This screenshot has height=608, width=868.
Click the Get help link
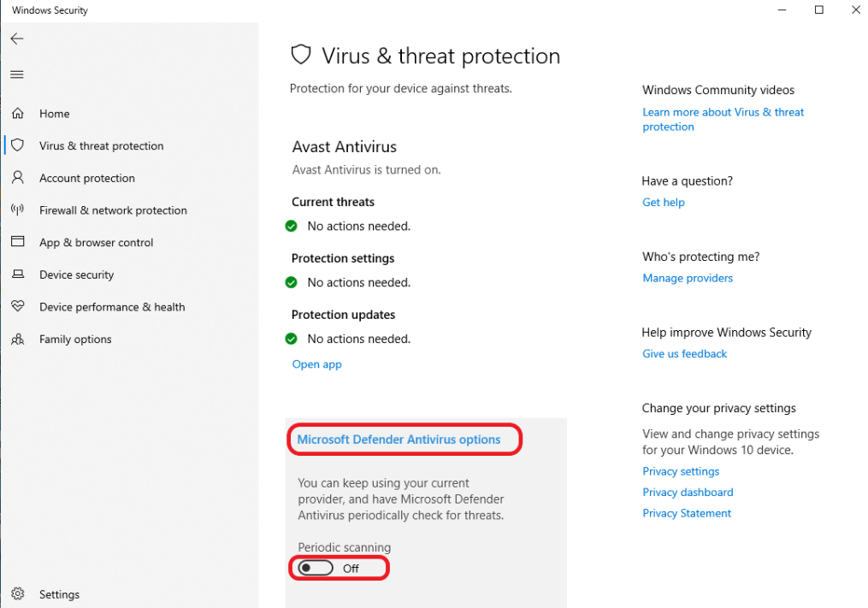click(664, 203)
